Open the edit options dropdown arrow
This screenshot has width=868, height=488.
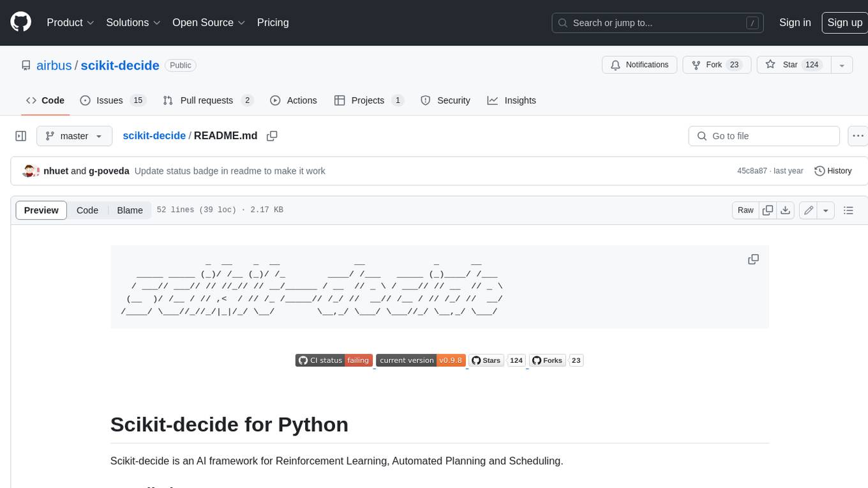tap(826, 210)
